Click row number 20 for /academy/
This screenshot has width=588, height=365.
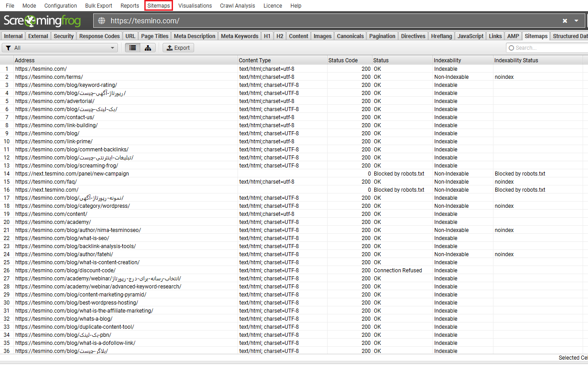pyautogui.click(x=7, y=222)
